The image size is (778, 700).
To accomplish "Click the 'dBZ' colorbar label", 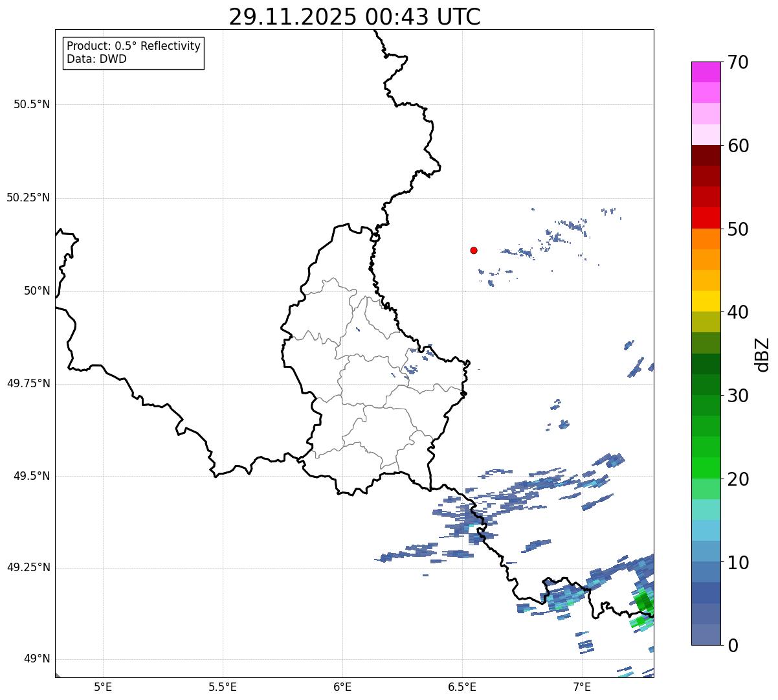I will pos(763,354).
